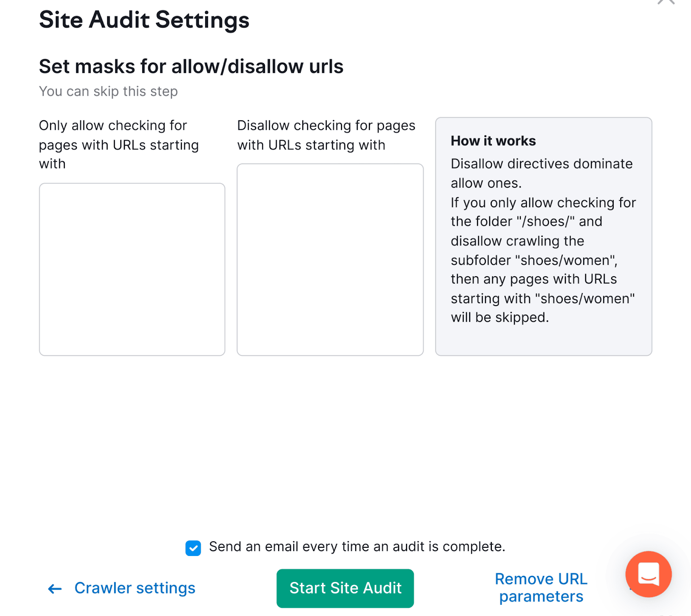Start the Site Audit
691x616 pixels.
coord(345,588)
